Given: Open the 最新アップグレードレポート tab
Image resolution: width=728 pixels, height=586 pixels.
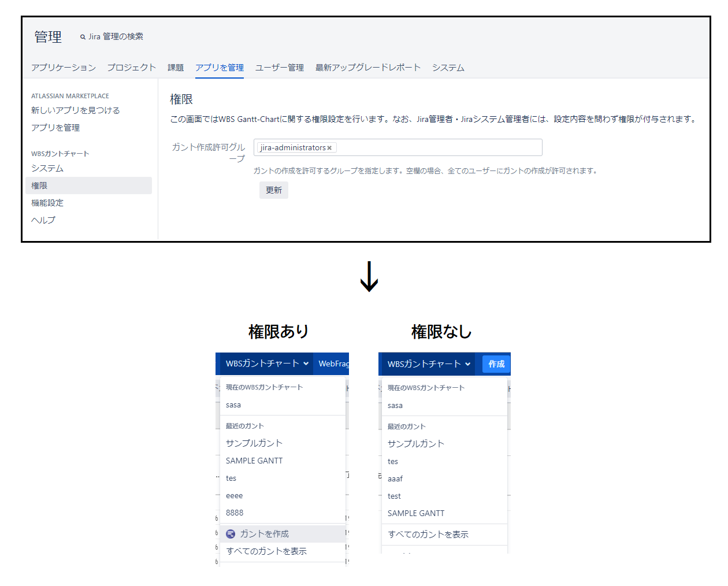Looking at the screenshot, I should [368, 68].
